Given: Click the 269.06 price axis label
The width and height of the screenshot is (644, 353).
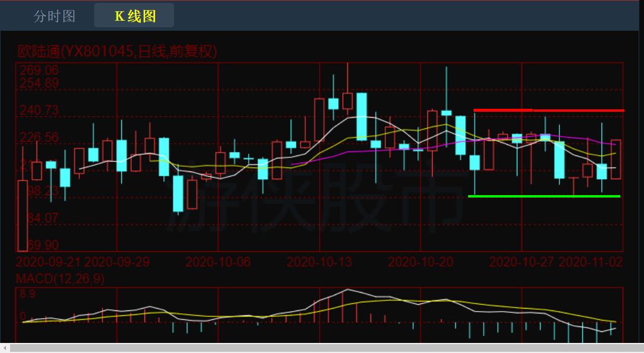Looking at the screenshot, I should (x=40, y=70).
